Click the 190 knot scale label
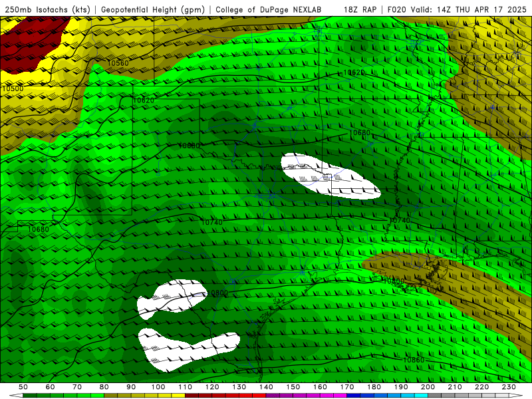Image resolution: width=532 pixels, height=399 pixels. click(x=401, y=387)
